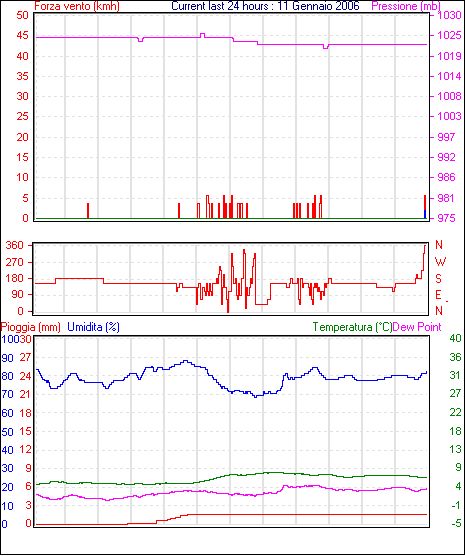Click the 1003 pressure axis value
Image resolution: width=465 pixels, height=556 pixels.
tap(449, 116)
